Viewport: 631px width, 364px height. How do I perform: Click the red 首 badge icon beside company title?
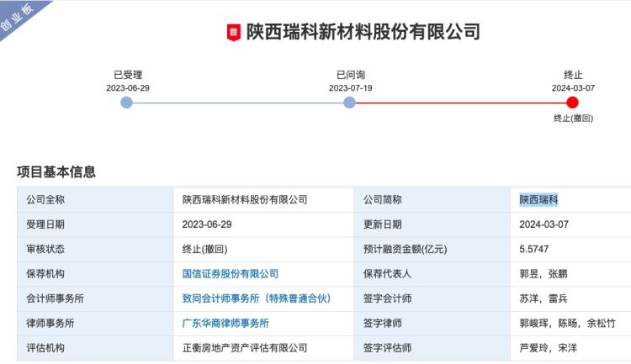[234, 32]
